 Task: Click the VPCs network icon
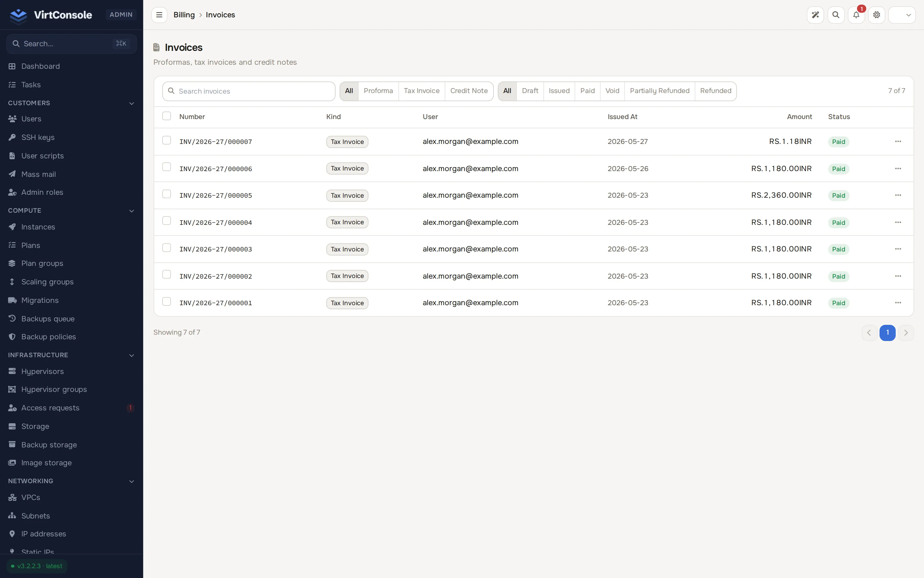pyautogui.click(x=12, y=497)
